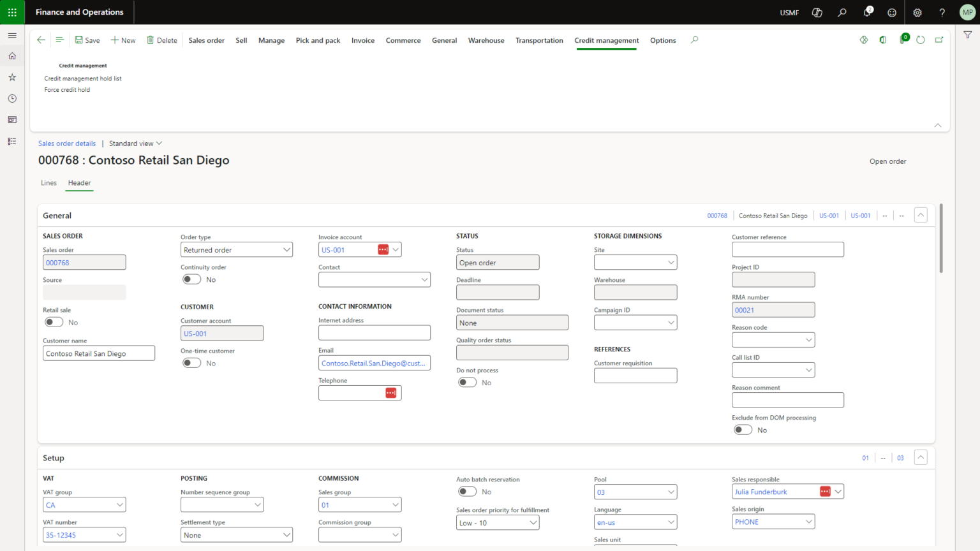Open the app launcher waffle icon
Viewport: 980px width, 551px height.
point(12,12)
